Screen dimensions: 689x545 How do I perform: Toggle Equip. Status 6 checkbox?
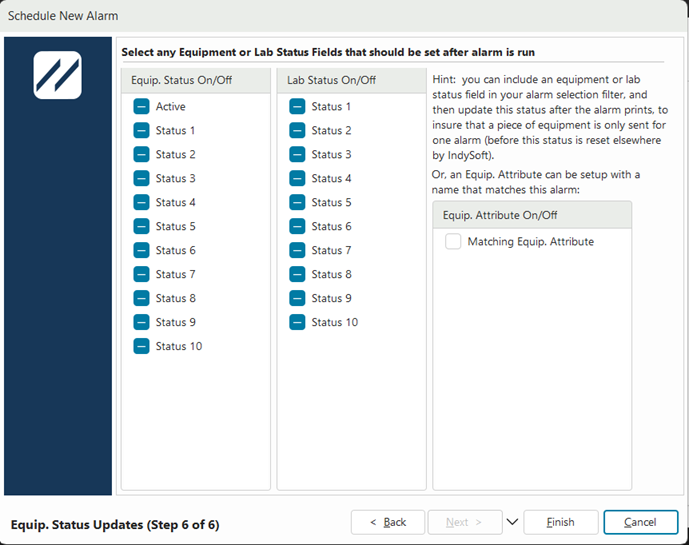click(x=141, y=250)
